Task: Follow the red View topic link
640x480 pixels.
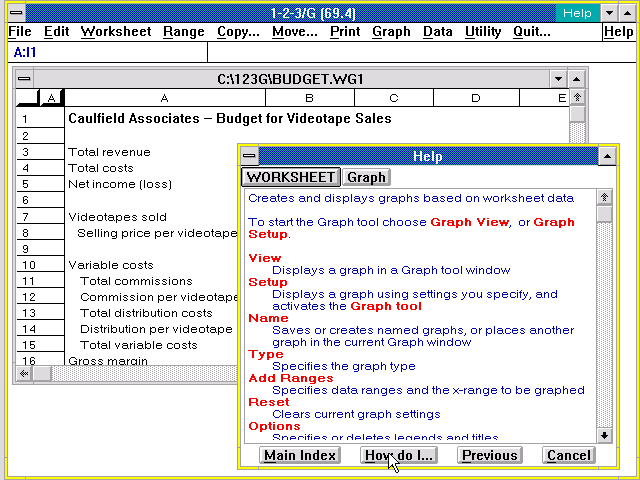Action: coord(265,258)
